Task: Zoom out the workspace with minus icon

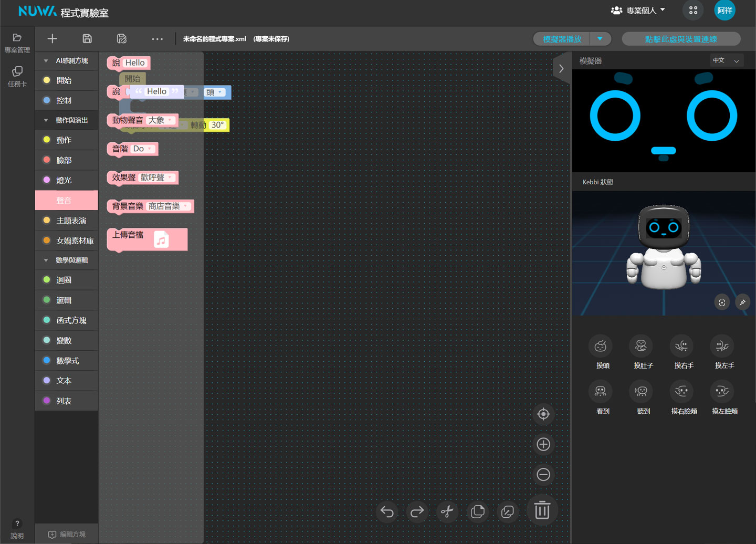Action: coord(543,475)
